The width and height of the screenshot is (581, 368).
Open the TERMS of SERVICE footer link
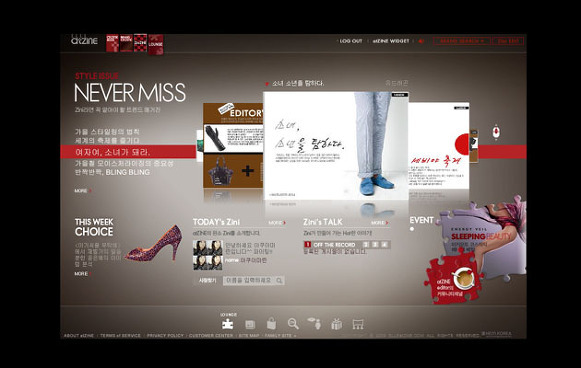120,335
